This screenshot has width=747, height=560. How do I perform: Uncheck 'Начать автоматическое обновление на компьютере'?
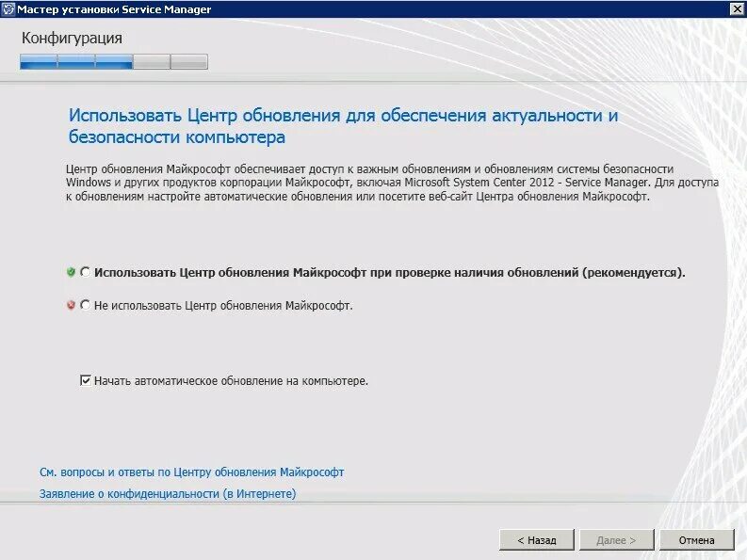[86, 380]
